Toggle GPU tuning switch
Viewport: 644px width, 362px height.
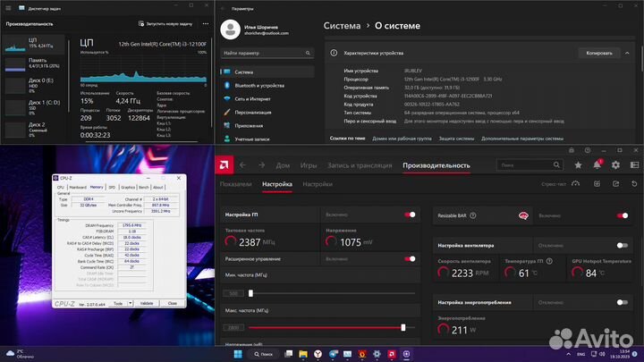coord(410,215)
